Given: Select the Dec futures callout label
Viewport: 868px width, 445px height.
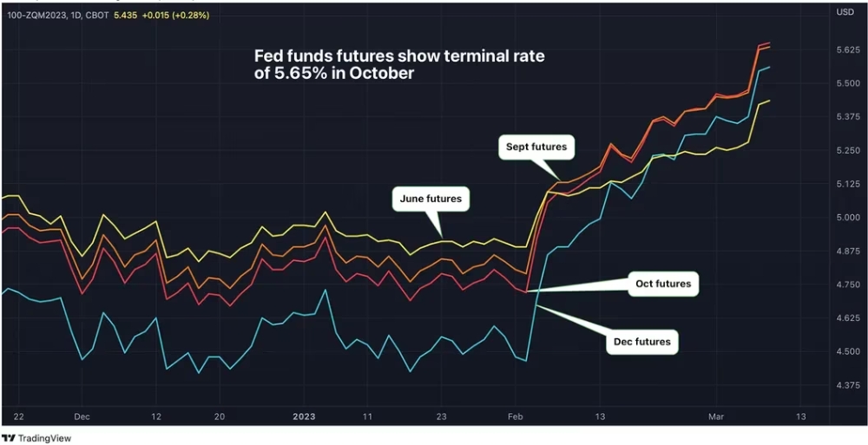Looking at the screenshot, I should 642,342.
